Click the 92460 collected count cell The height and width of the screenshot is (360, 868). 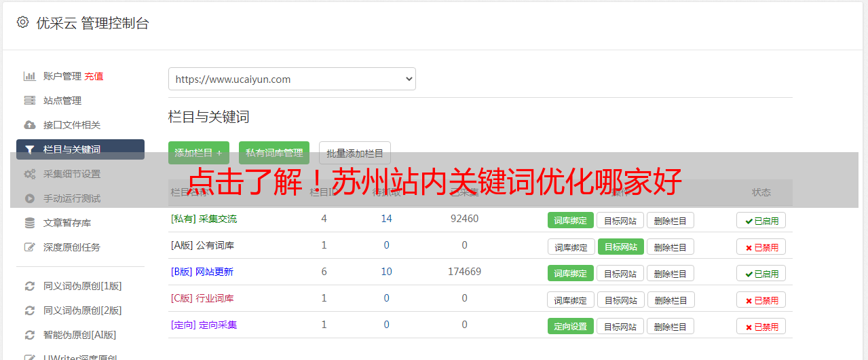tap(464, 219)
